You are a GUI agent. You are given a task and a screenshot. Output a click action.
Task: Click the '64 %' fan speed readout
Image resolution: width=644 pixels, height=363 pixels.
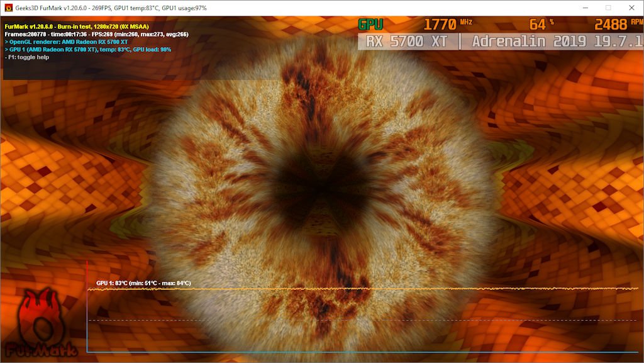pos(541,25)
